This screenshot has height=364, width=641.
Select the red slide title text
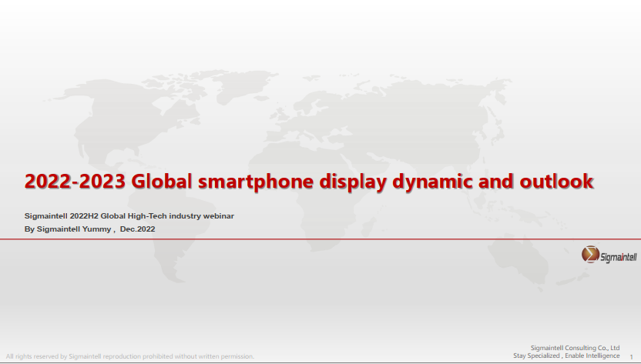point(309,182)
